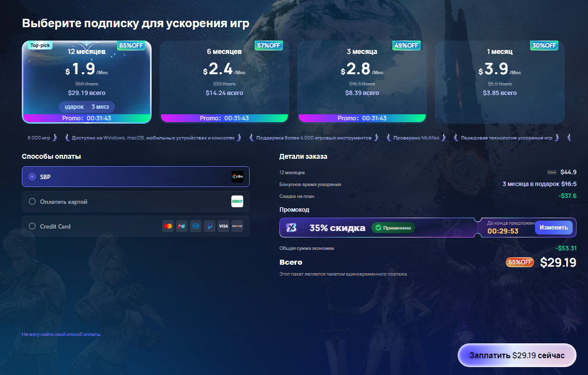Viewport: 588px width, 375px height.
Task: Click the 8 000 игр feature text
Action: pos(39,138)
